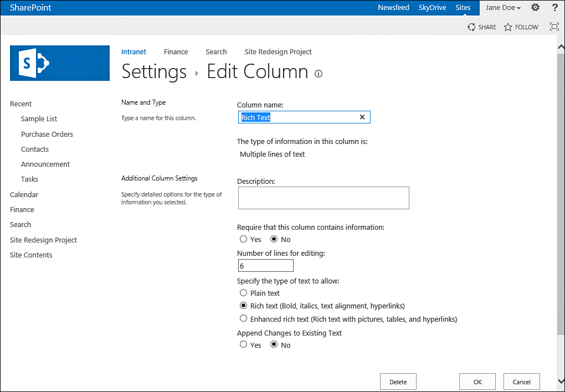Choose the Enhanced rich text option
The image size is (565, 392).
tap(244, 318)
